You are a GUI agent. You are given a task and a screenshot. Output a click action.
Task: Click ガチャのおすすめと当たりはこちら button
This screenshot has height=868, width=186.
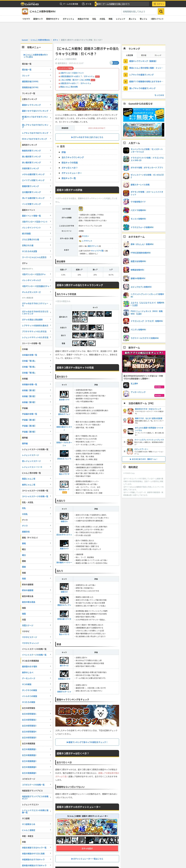[87, 137]
